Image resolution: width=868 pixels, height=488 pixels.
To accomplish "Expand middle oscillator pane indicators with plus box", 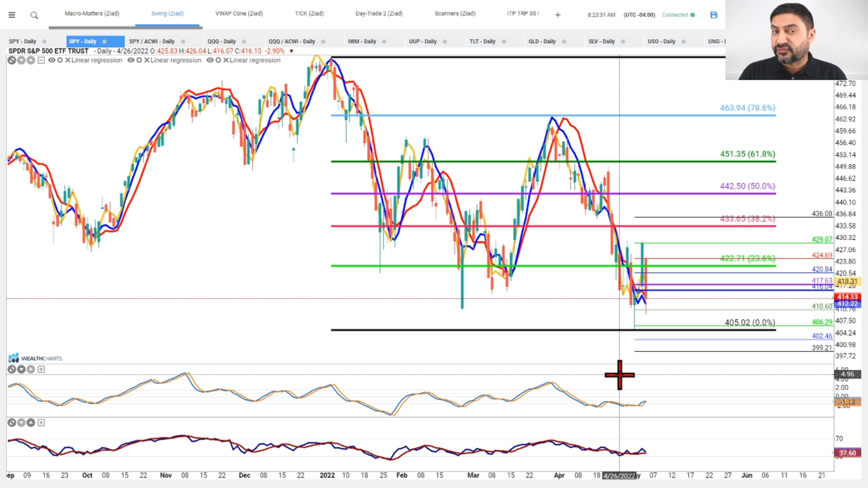I will pos(41,369).
